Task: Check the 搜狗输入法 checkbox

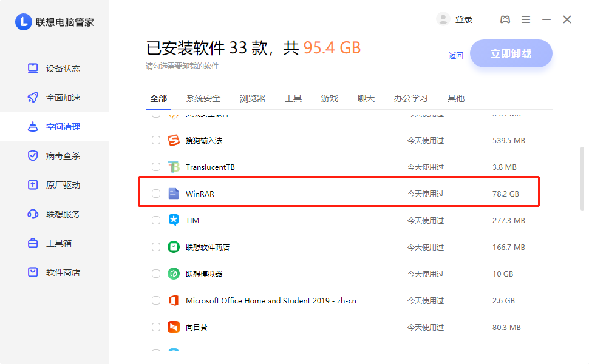Action: click(156, 140)
